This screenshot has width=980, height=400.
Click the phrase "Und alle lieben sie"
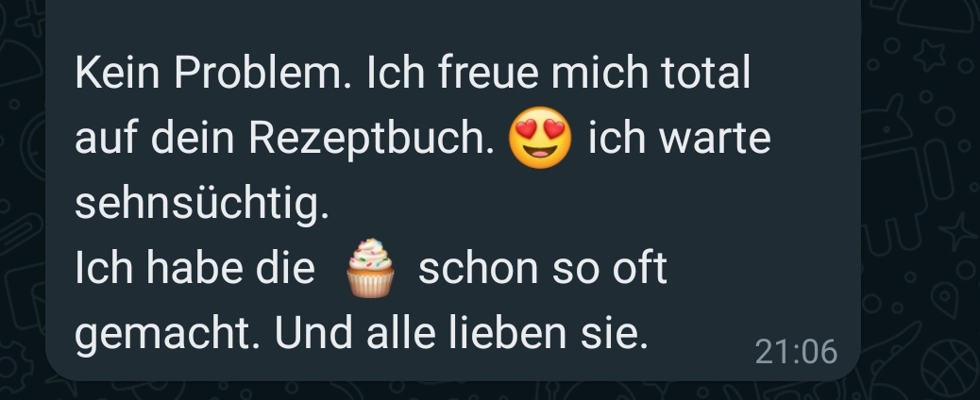coord(461,334)
